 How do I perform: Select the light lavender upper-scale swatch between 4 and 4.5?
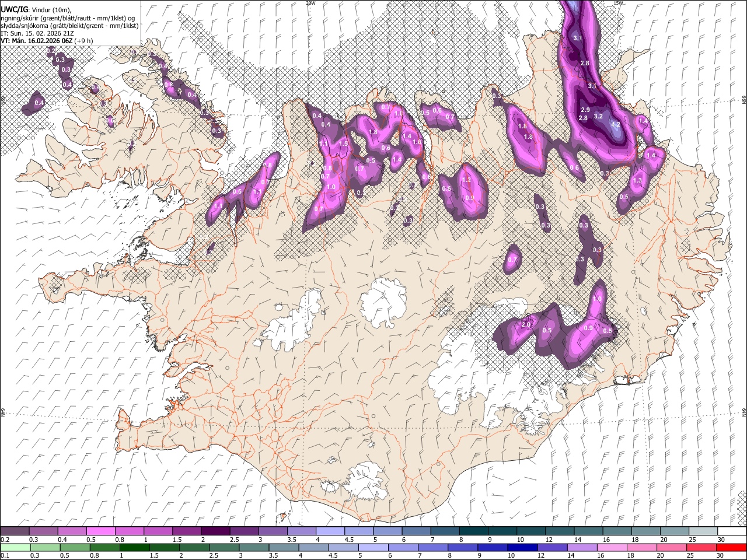pos(330,531)
